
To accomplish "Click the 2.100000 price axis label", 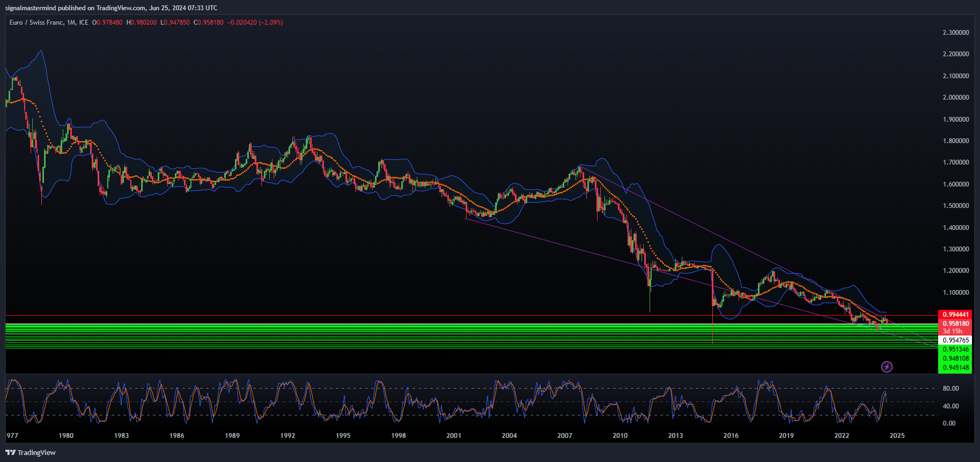I will click(956, 76).
